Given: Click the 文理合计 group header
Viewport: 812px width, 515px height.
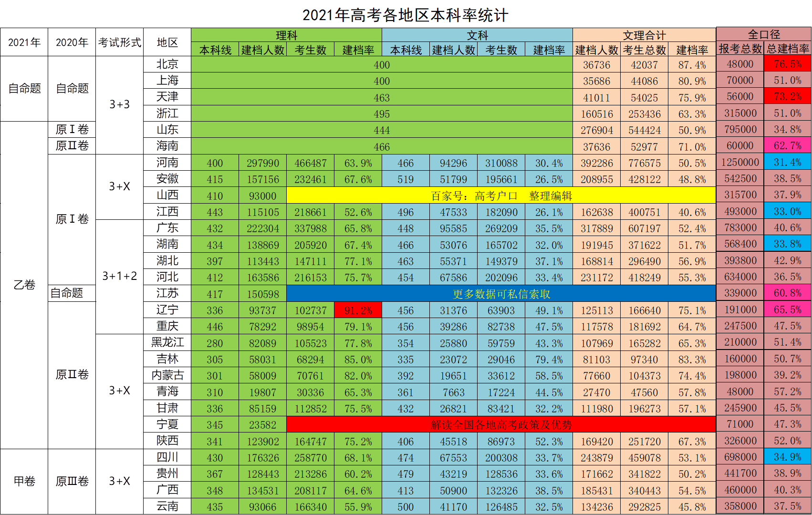Looking at the screenshot, I should [x=645, y=35].
